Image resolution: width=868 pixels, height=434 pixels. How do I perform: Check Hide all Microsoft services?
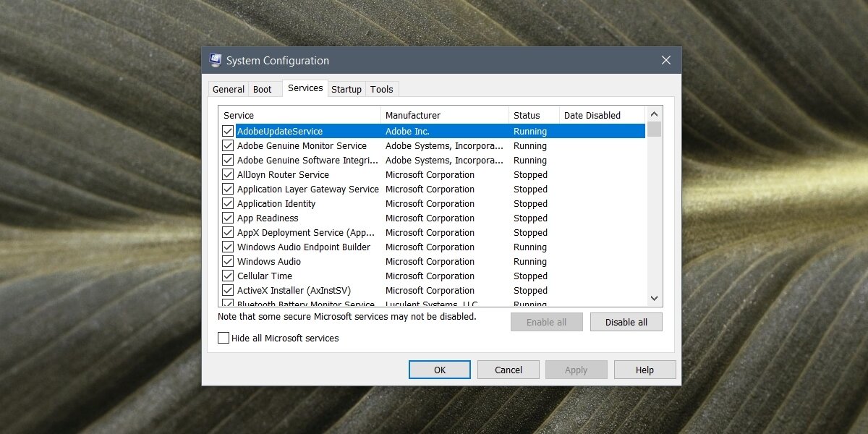click(x=224, y=338)
